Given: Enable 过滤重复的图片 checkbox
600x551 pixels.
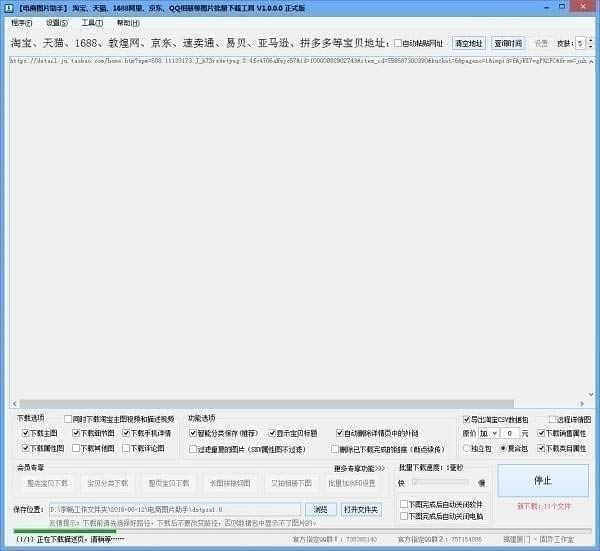Looking at the screenshot, I should coord(193,449).
